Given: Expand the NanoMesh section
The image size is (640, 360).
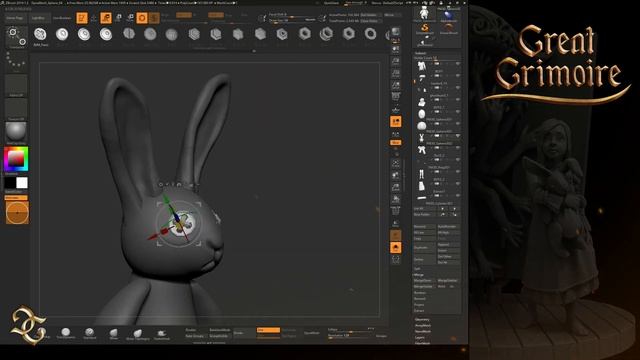Looking at the screenshot, I should [x=423, y=331].
